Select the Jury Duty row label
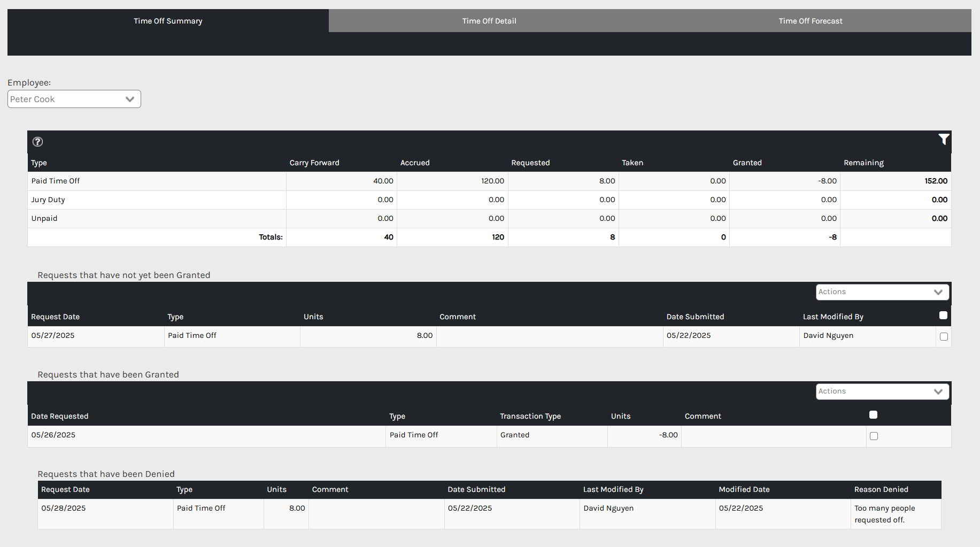 pos(48,199)
